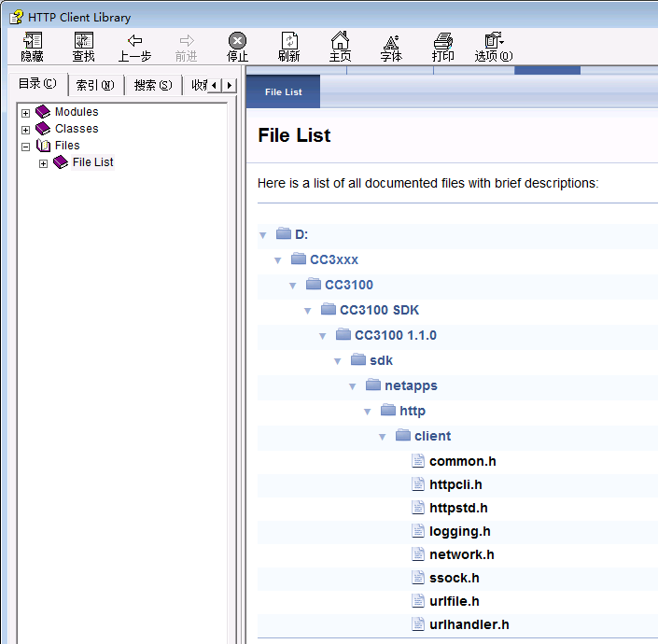Click the httpcli.h file icon

[x=417, y=484]
